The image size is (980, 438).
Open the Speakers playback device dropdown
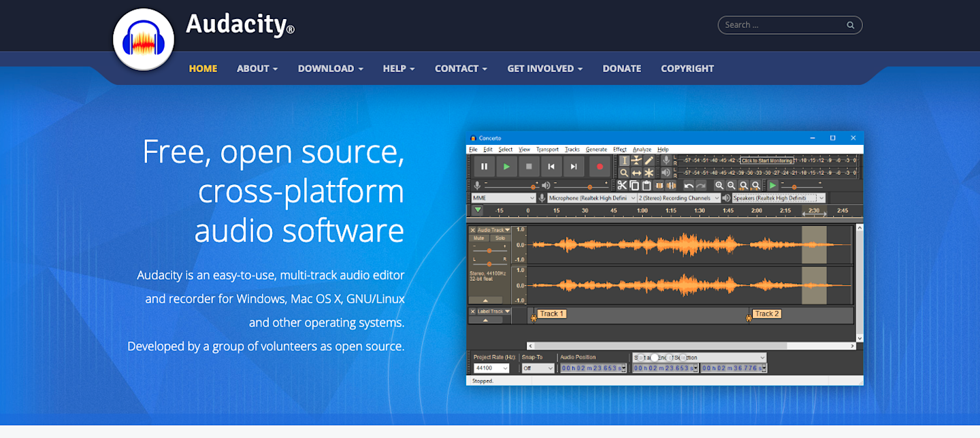coord(779,198)
